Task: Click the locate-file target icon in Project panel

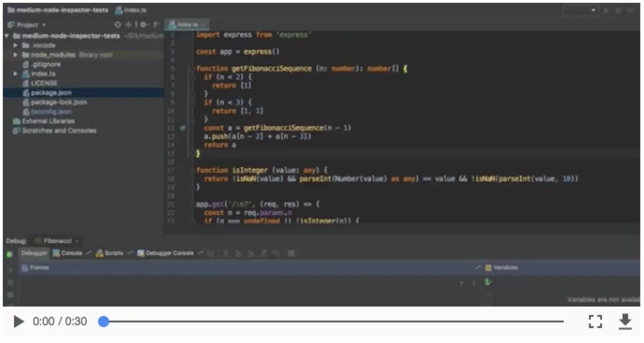Action: coord(118,25)
